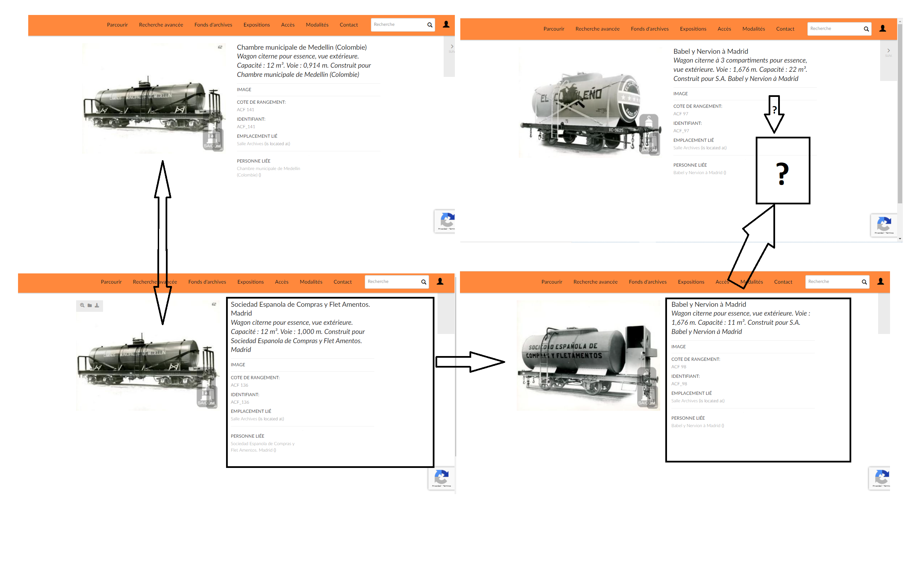Click the search magnifier on the ACF 97 page
Viewport: 924px width, 573px height.
[866, 29]
